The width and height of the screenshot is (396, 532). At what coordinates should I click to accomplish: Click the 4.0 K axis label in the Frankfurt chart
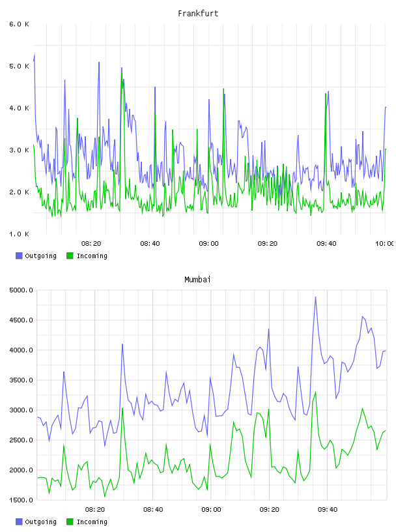(19, 108)
